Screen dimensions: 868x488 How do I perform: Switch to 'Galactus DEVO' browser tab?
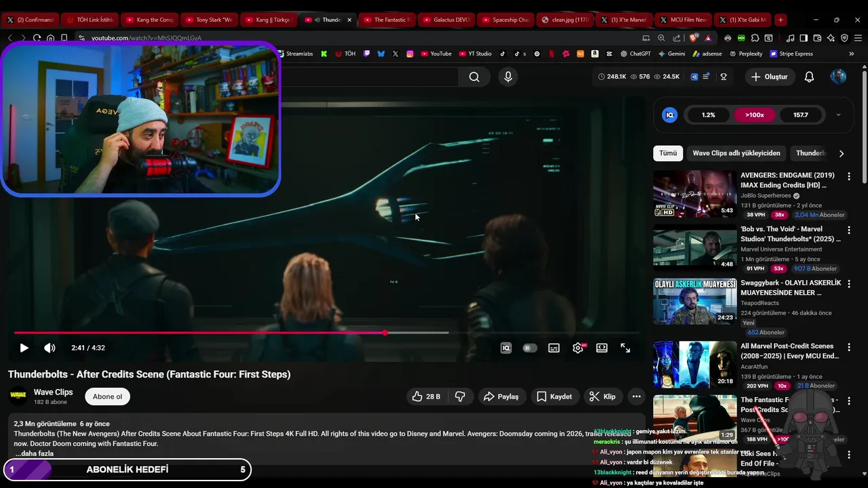click(445, 20)
